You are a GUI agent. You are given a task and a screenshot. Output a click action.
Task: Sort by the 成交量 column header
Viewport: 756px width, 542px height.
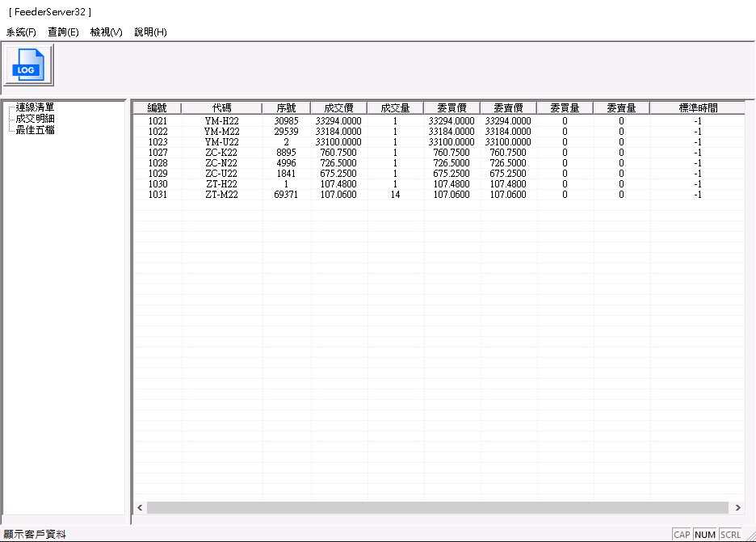coord(395,108)
